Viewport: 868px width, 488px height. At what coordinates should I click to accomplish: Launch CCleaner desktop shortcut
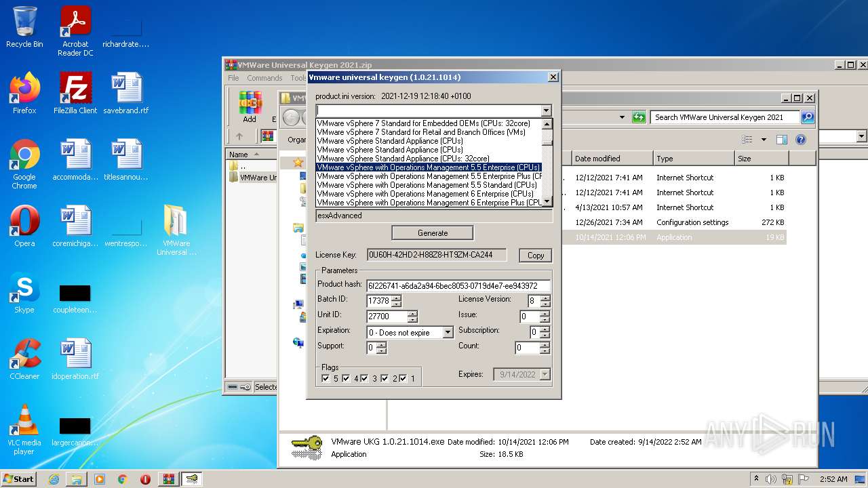pyautogui.click(x=24, y=359)
